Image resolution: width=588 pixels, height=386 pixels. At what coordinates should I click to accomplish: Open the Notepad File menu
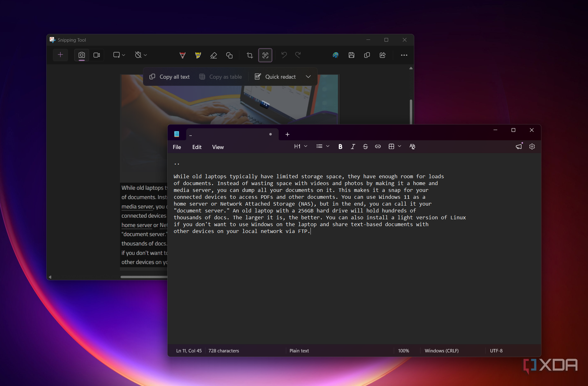[177, 147]
